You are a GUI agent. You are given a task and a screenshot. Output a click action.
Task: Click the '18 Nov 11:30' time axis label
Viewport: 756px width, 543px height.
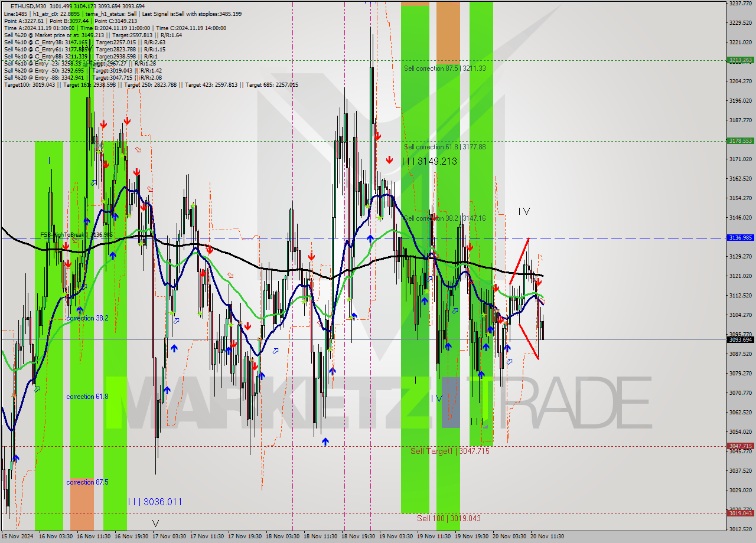click(320, 537)
